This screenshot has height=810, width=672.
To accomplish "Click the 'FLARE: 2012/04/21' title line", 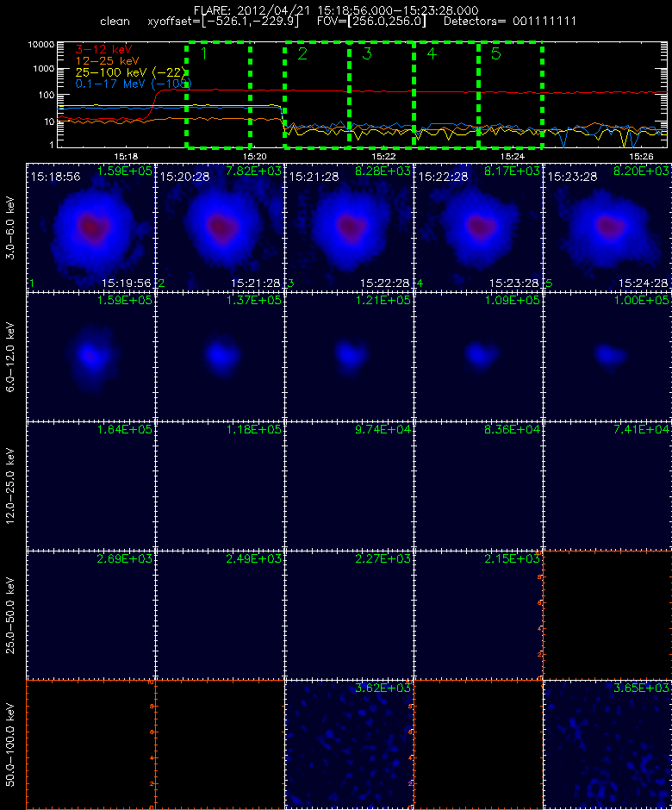I will (x=336, y=10).
